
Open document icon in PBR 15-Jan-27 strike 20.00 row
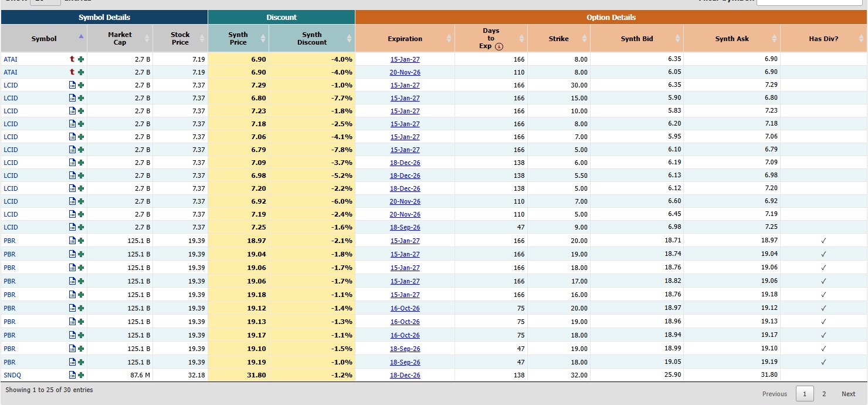point(72,241)
